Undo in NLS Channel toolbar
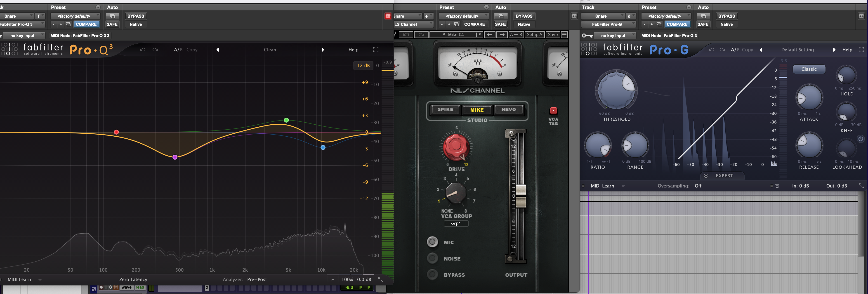The width and height of the screenshot is (868, 294). coord(406,34)
